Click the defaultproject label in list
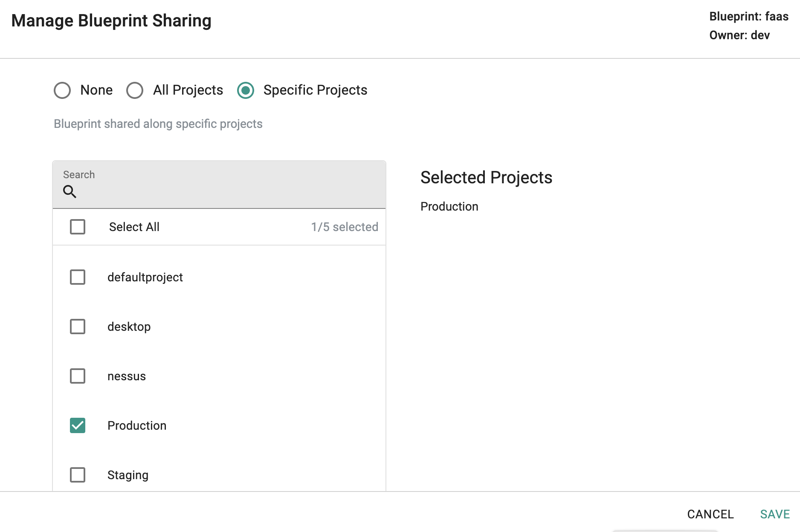 click(x=145, y=278)
